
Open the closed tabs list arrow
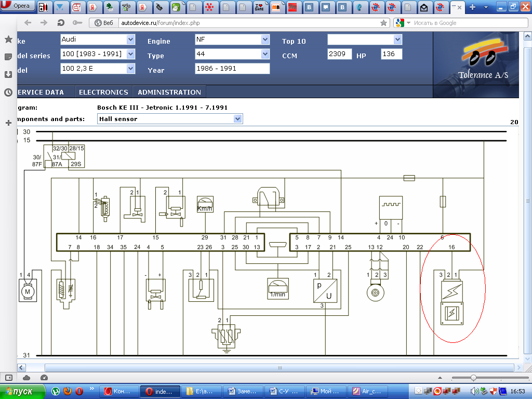point(486,7)
